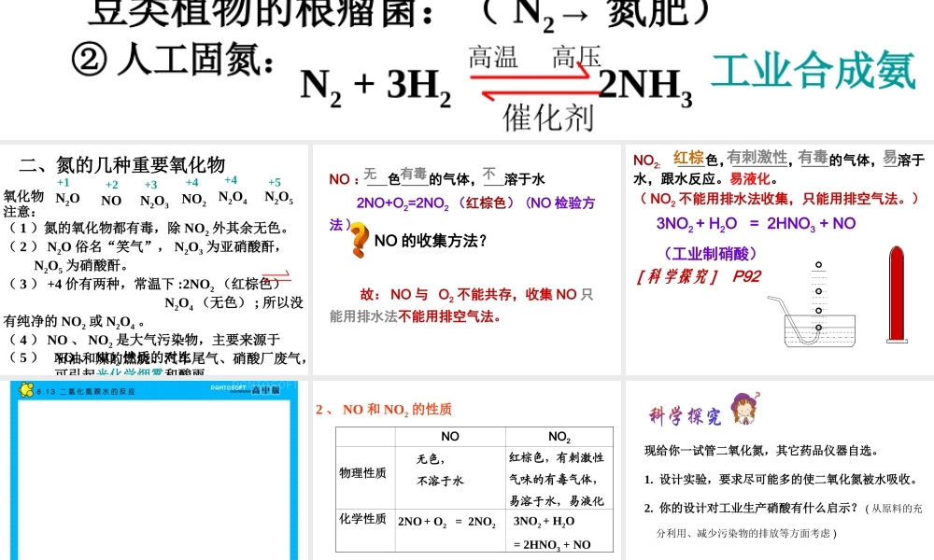The width and height of the screenshot is (934, 560).
Task: Open the 科学探究 experiment design slide
Action: tap(780, 470)
